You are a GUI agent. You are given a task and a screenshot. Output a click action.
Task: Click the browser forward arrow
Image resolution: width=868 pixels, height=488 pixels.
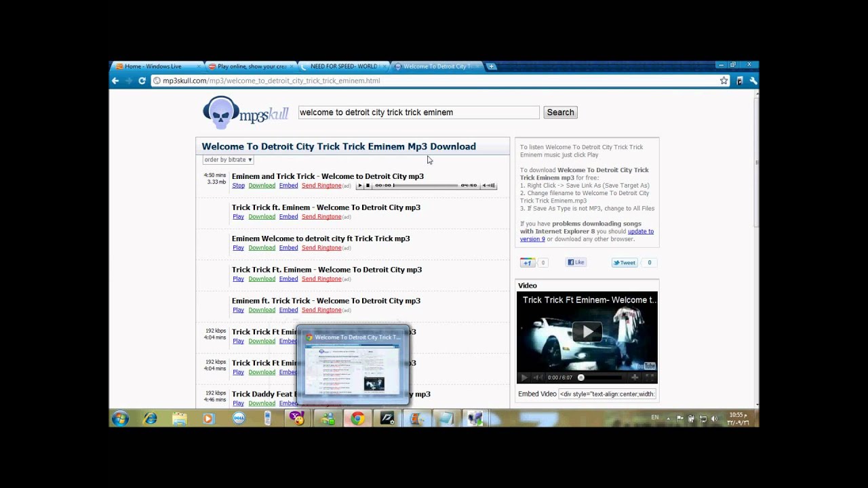[128, 81]
